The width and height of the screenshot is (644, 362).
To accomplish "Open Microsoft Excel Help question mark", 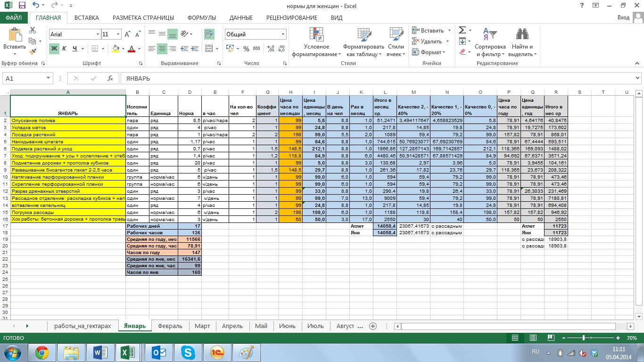I will coord(582,5).
